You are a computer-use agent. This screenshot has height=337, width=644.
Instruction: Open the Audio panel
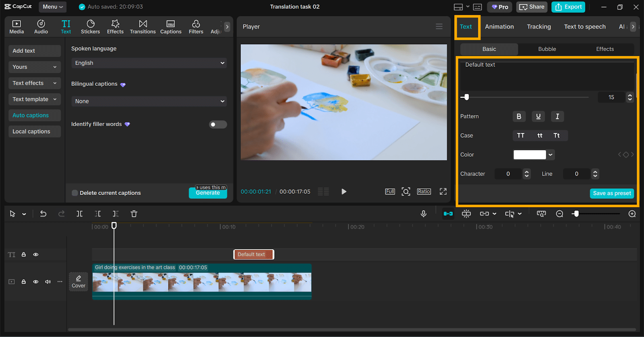click(41, 27)
